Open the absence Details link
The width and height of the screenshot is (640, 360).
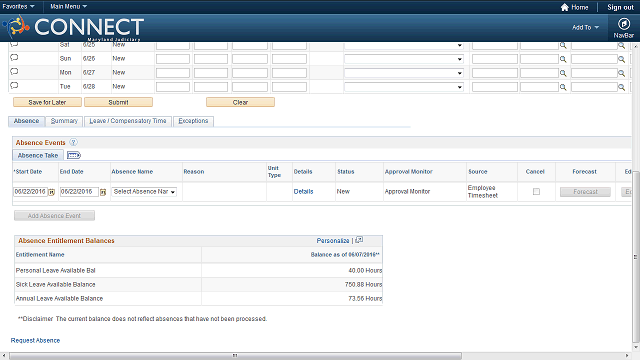[303, 191]
